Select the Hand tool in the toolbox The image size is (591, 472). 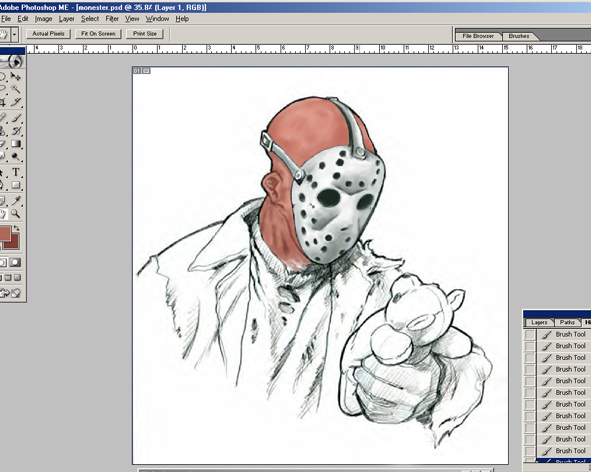pyautogui.click(x=4, y=214)
